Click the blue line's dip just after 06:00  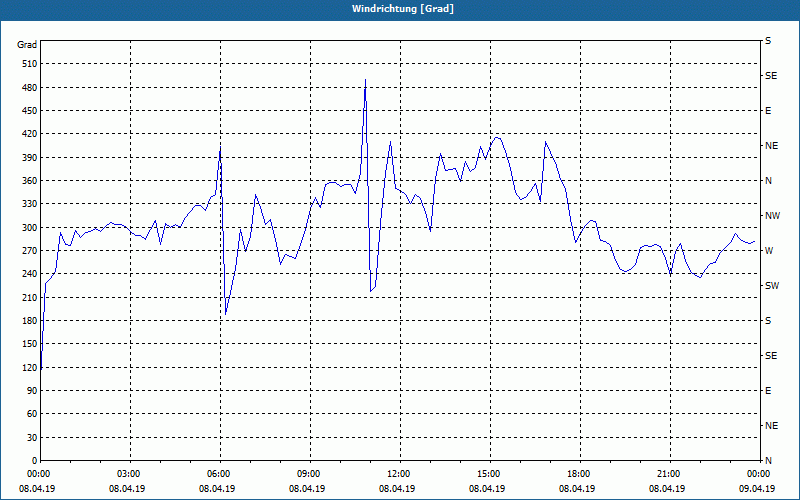pyautogui.click(x=226, y=313)
